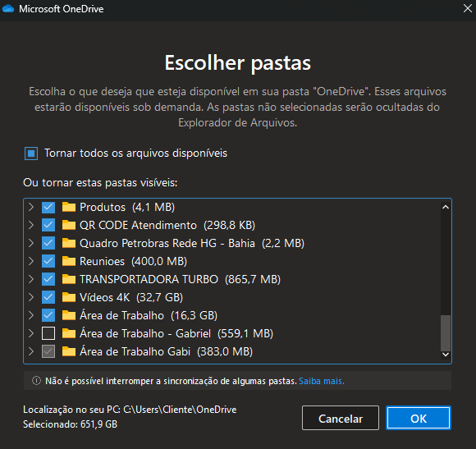Click the Reunioes folder icon
The image size is (476, 449).
(69, 261)
